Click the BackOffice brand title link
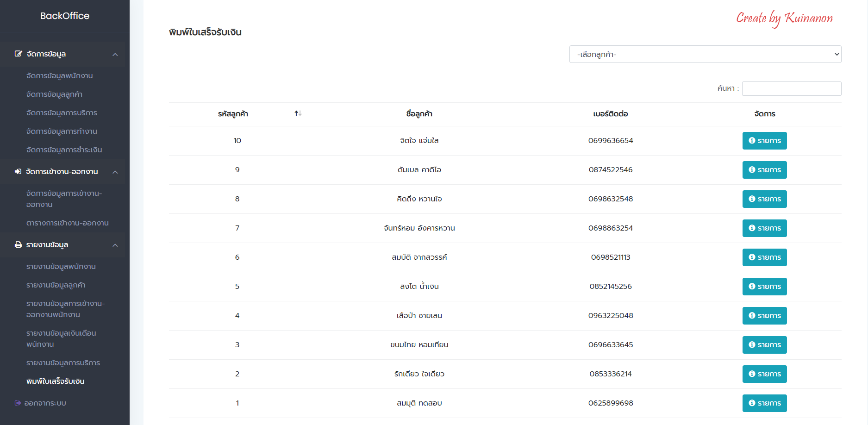The width and height of the screenshot is (868, 425). [x=65, y=16]
